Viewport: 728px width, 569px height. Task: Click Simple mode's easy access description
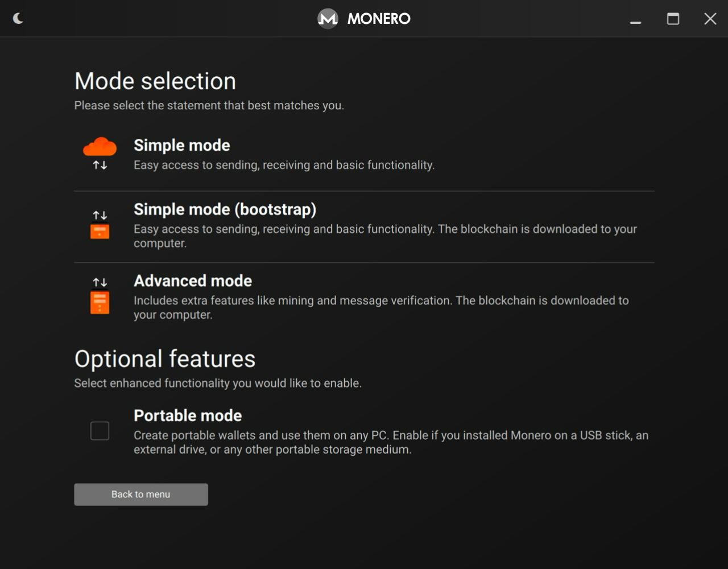284,165
